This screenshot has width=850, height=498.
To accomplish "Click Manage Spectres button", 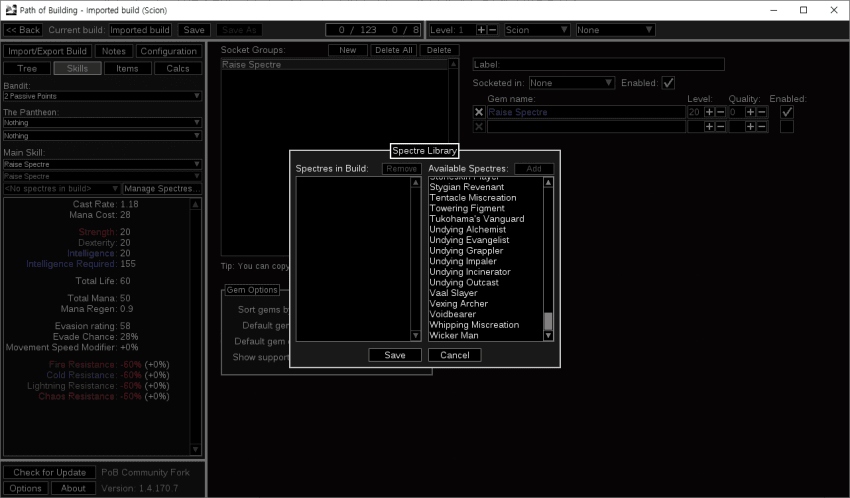I will point(162,189).
